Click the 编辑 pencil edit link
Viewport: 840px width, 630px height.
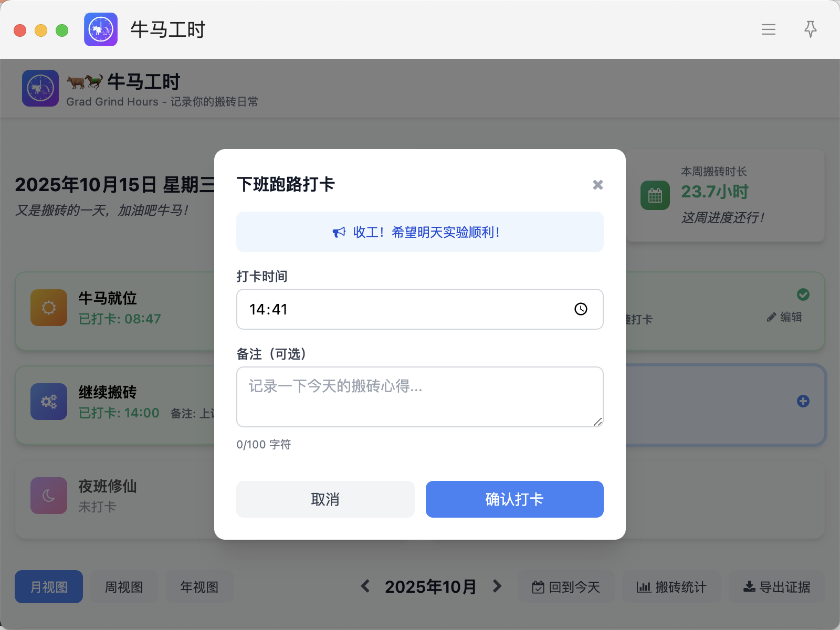(784, 317)
